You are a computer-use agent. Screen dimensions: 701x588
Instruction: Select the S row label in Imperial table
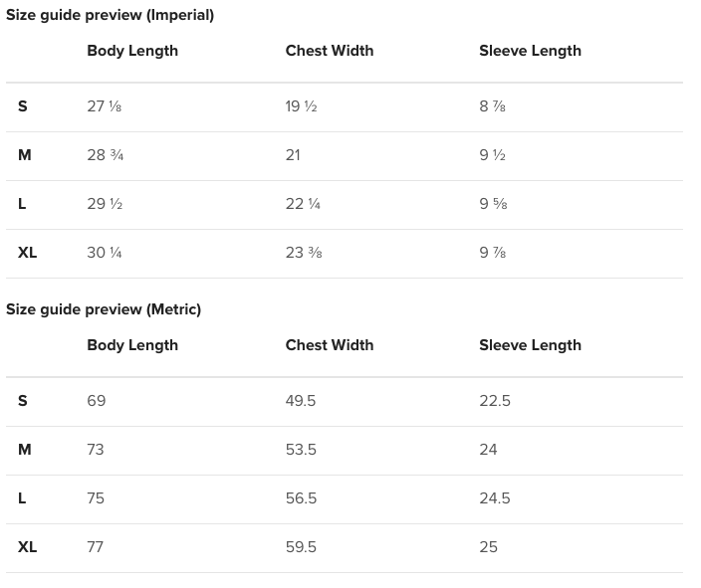tap(23, 106)
